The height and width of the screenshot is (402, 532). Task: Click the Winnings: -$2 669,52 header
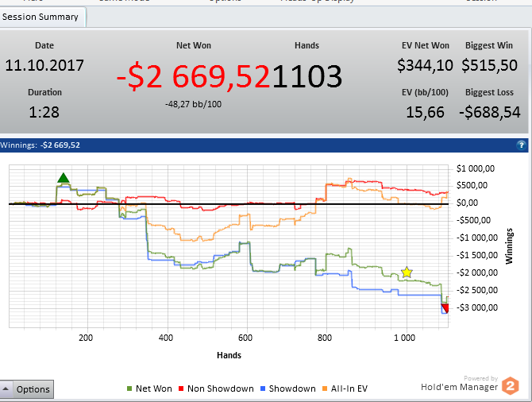click(x=40, y=145)
